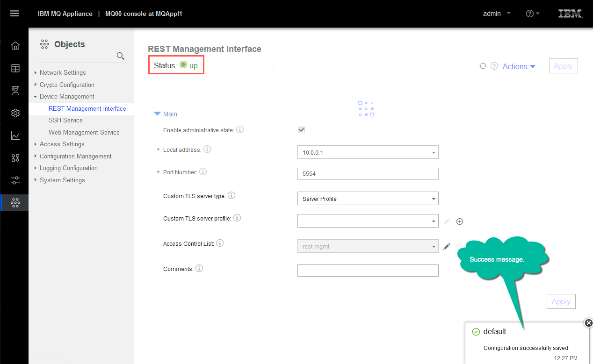Click the bottom Apply button
The height and width of the screenshot is (364, 593).
point(561,301)
